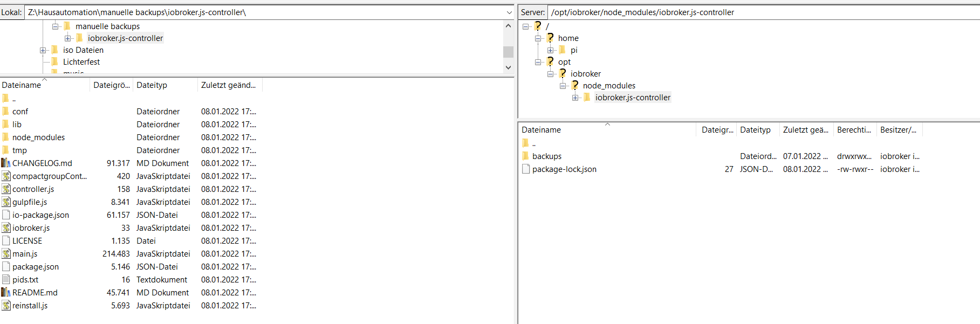The width and height of the screenshot is (980, 324).
Task: Sort server files by Berechtigungen column
Action: point(855,129)
